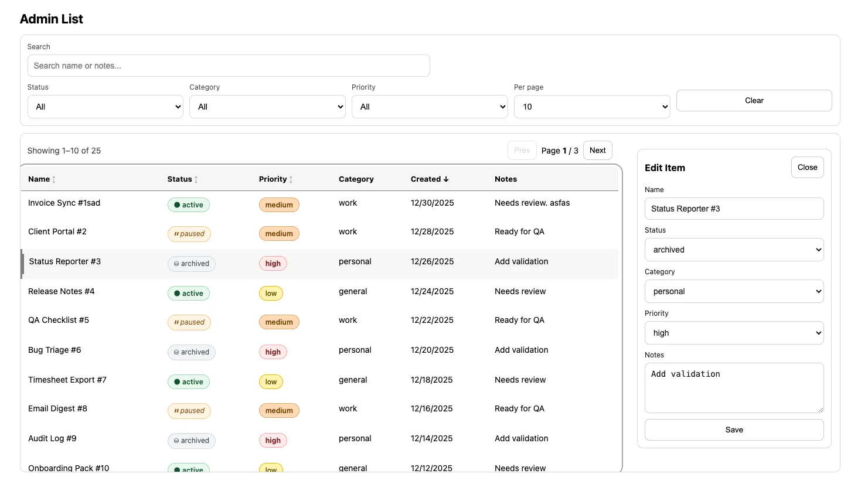Viewport: 868px width, 501px height.
Task: Click 'general' category in Timesheet Export #7 row
Action: pyautogui.click(x=353, y=380)
